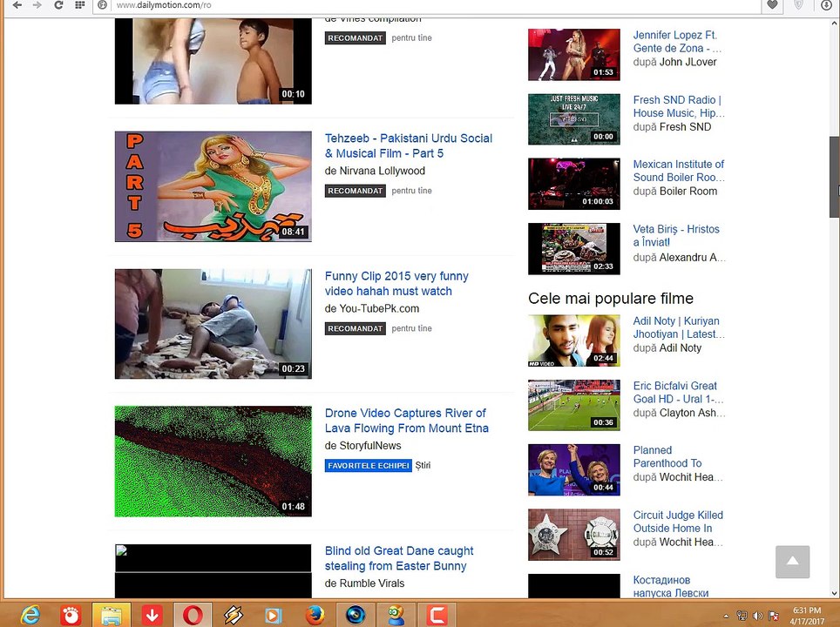This screenshot has width=840, height=627.
Task: Open Firefox from taskbar
Action: pyautogui.click(x=315, y=615)
